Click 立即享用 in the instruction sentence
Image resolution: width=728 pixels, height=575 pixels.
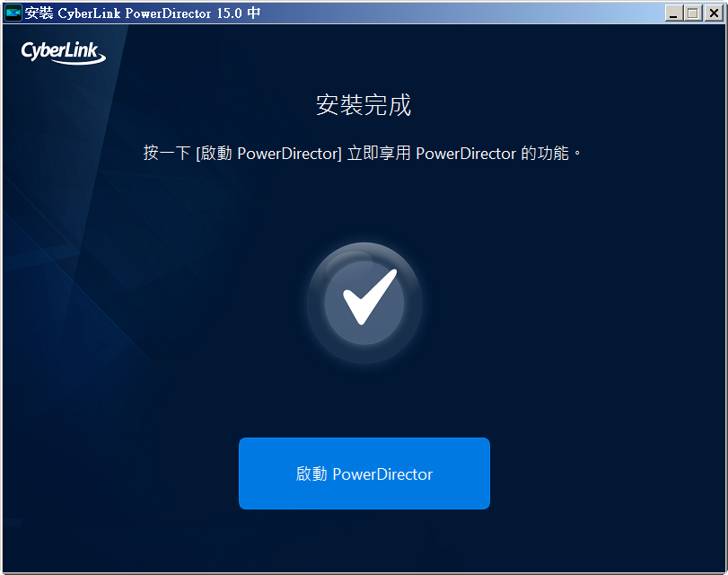pos(379,153)
